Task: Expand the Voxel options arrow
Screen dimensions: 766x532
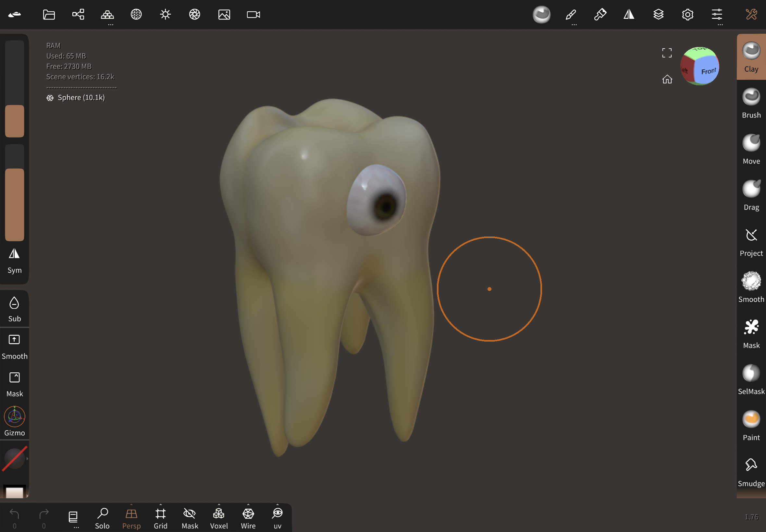Action: pos(219,504)
